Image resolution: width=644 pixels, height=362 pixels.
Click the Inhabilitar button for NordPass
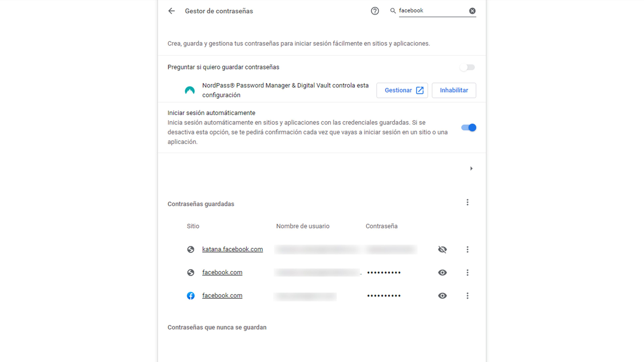pos(453,90)
